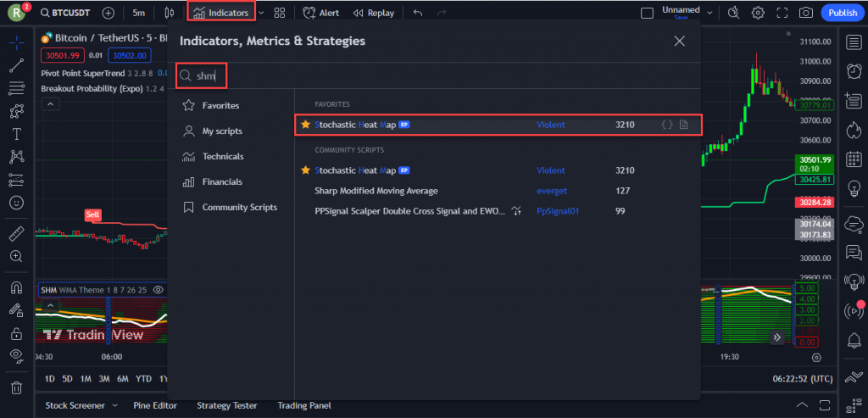This screenshot has height=418, width=868.
Task: Remove drawings with the trash icon
Action: point(17,387)
